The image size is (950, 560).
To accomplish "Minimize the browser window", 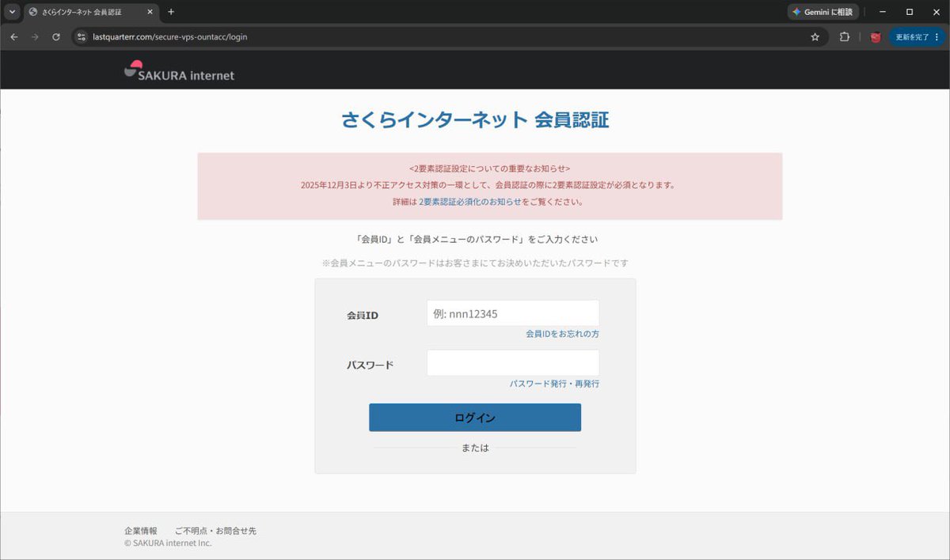I will [x=883, y=12].
